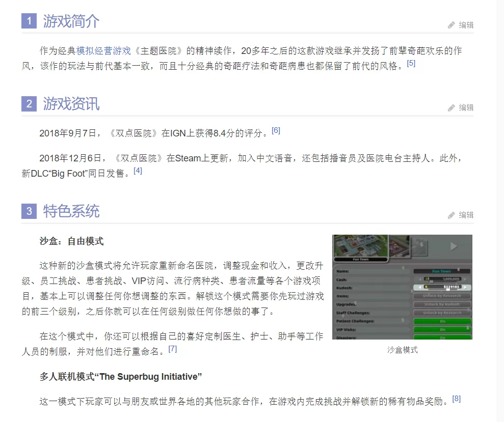Click the Unlock by Research button for Items
The image size is (504, 422).
click(x=442, y=296)
